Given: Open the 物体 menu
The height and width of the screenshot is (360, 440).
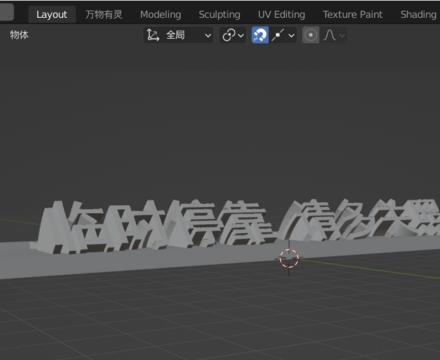Looking at the screenshot, I should pos(19,35).
